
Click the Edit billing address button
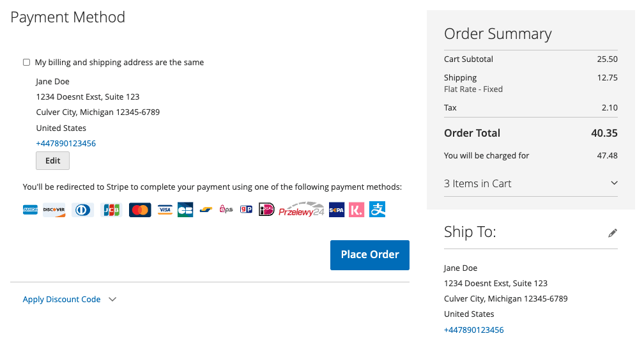52,160
